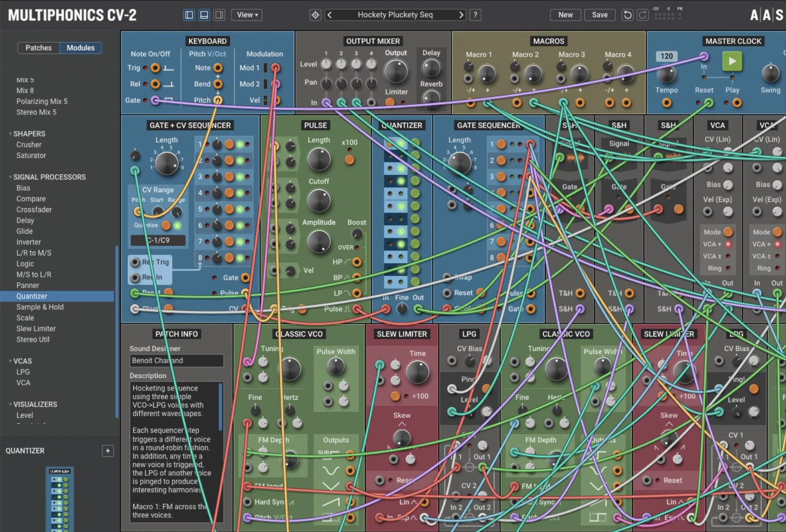
Task: Switch to the Patches tab
Action: click(39, 48)
